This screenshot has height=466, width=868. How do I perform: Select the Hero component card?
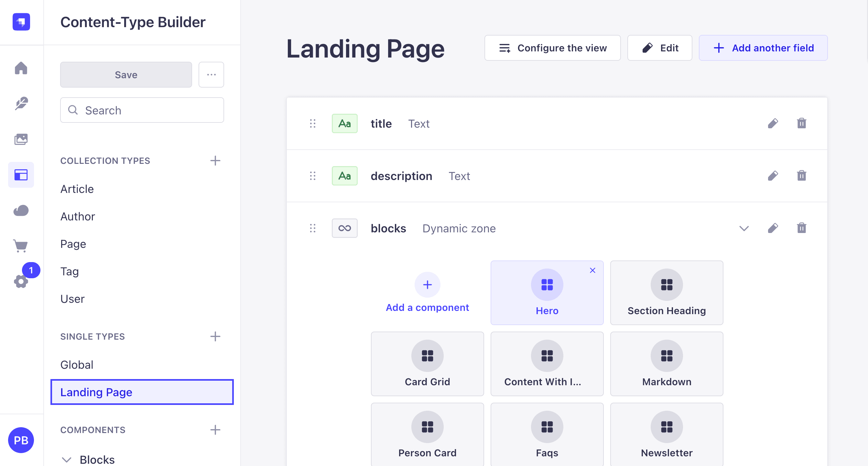pos(547,292)
